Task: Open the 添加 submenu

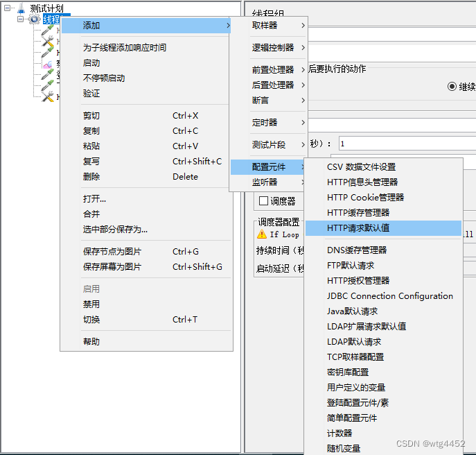Action: (x=146, y=26)
